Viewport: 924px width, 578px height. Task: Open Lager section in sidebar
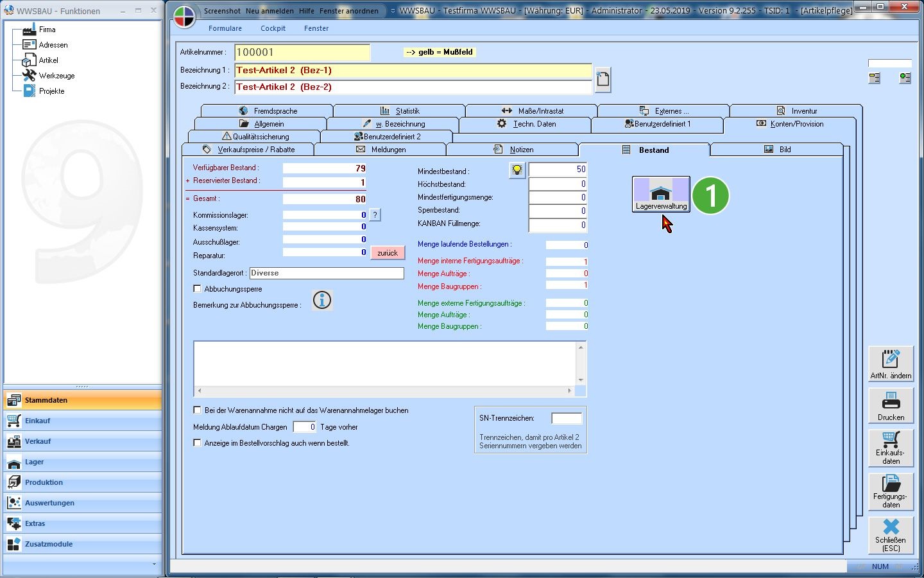pos(83,462)
